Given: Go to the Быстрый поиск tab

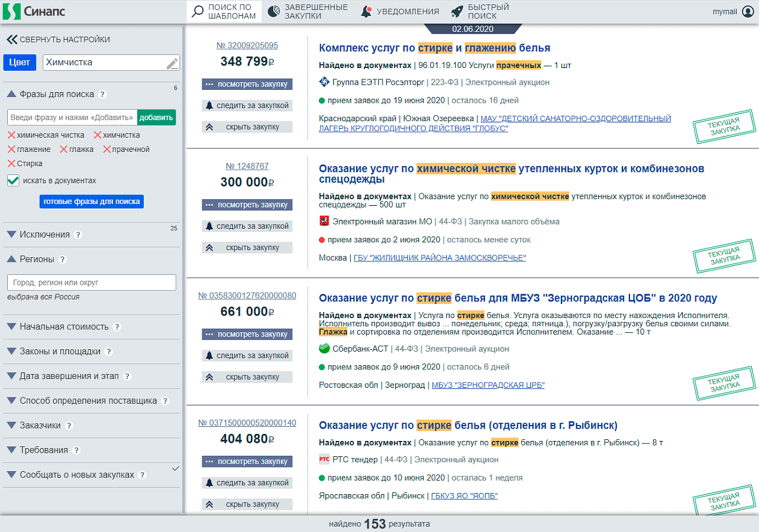Looking at the screenshot, I should 480,12.
